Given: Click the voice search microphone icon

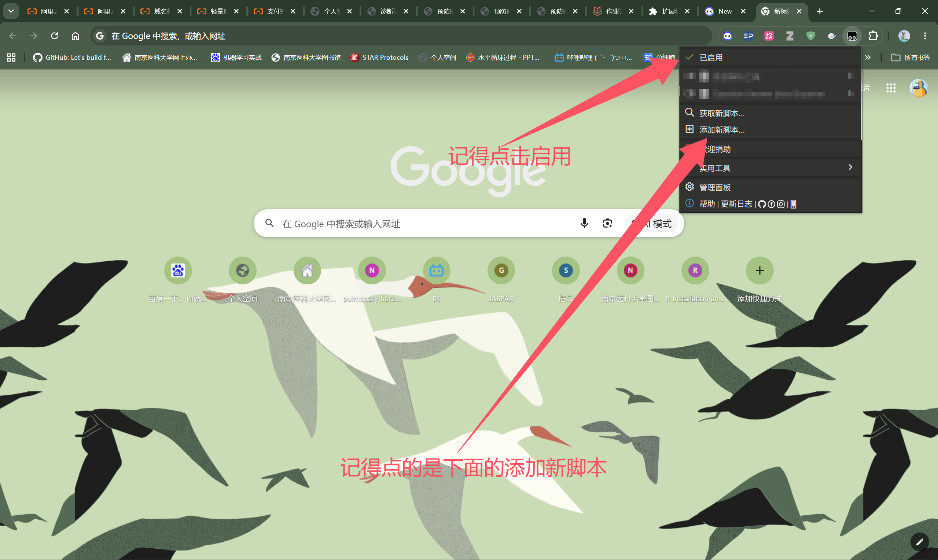Looking at the screenshot, I should (584, 224).
